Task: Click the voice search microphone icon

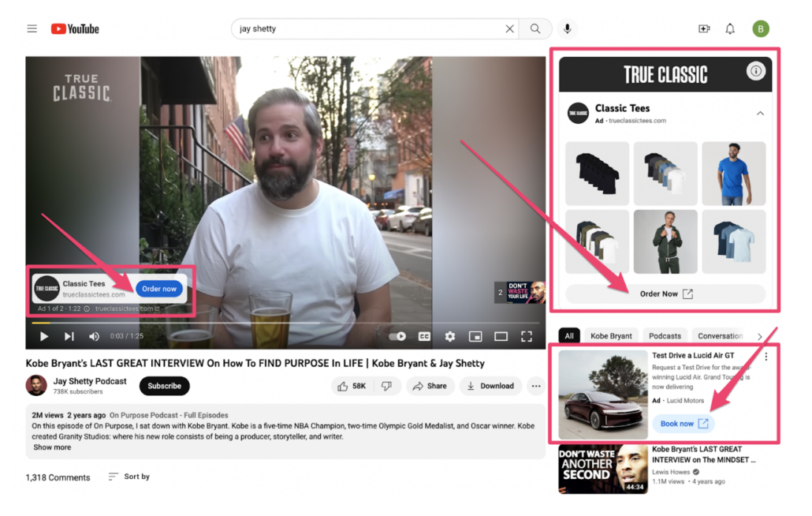Action: 566,29
